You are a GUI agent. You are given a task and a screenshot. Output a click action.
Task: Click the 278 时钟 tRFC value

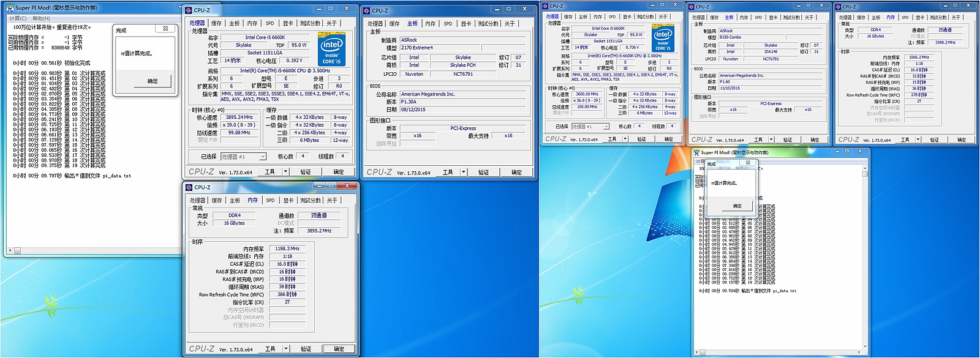click(x=919, y=95)
